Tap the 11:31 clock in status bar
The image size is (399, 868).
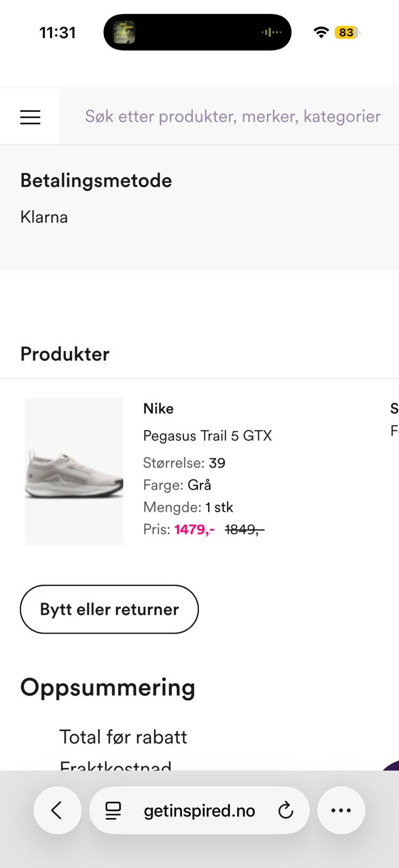point(57,33)
